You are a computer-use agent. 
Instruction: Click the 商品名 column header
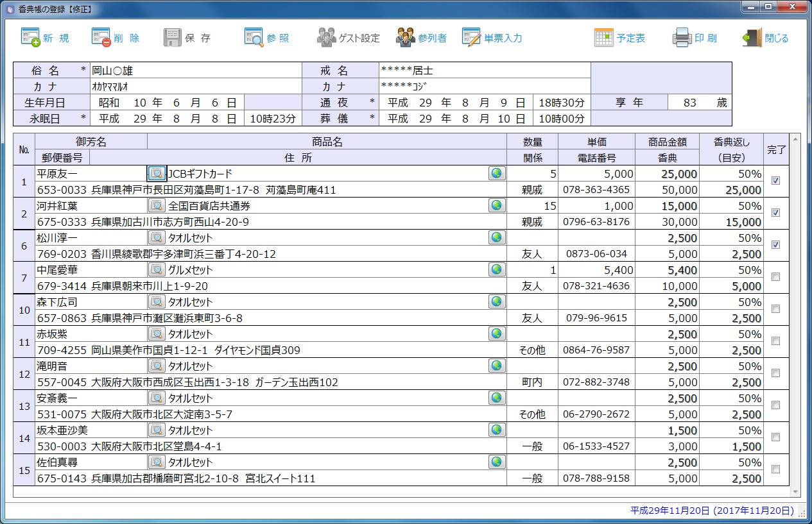pos(327,142)
